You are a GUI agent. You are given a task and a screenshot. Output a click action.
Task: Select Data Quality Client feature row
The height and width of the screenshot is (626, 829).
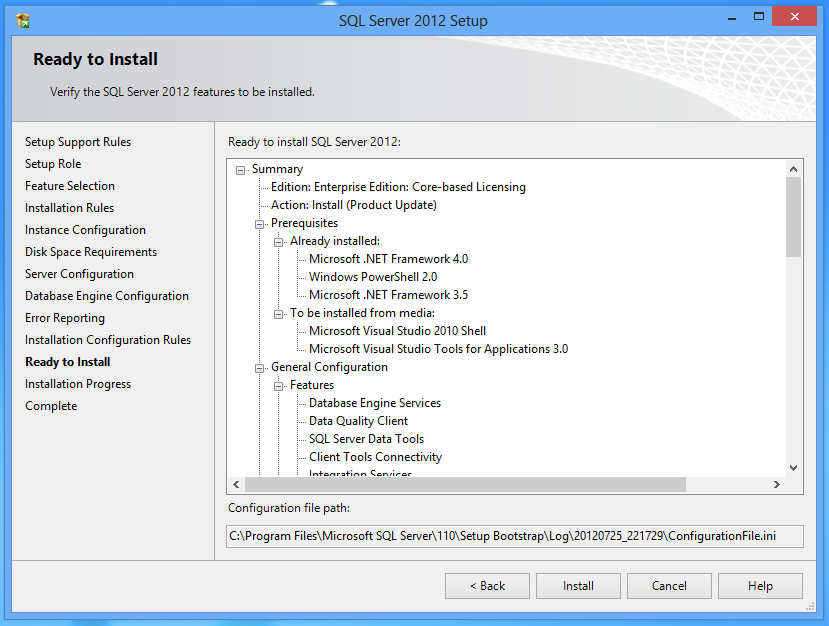point(358,421)
